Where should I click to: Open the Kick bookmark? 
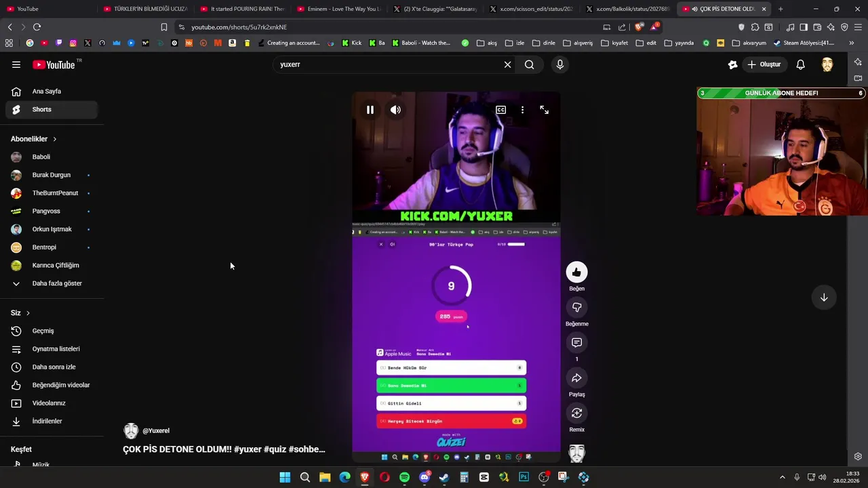pyautogui.click(x=352, y=43)
